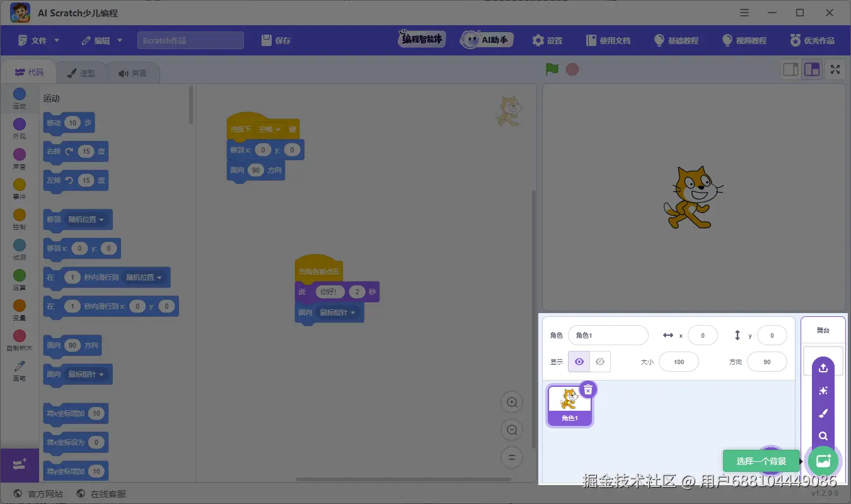Click the green flag run icon
The height and width of the screenshot is (504, 851).
pos(552,69)
